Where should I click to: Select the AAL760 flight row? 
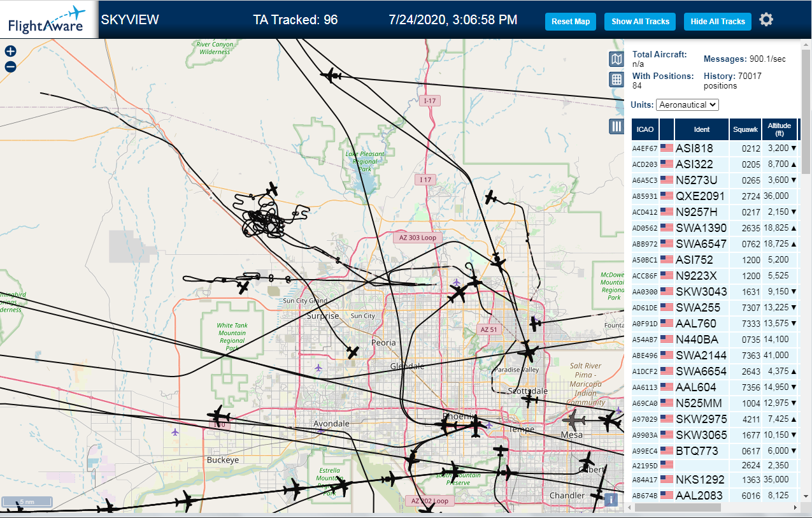[x=715, y=323]
